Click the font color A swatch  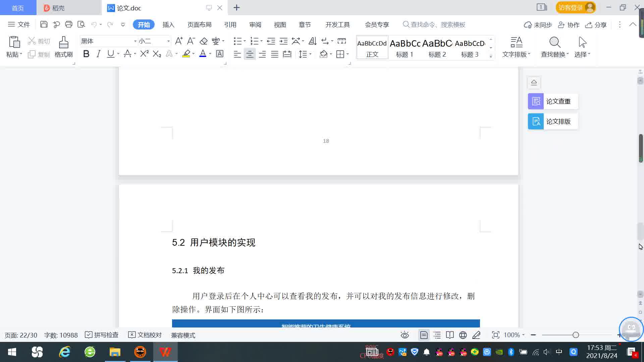coord(203,54)
